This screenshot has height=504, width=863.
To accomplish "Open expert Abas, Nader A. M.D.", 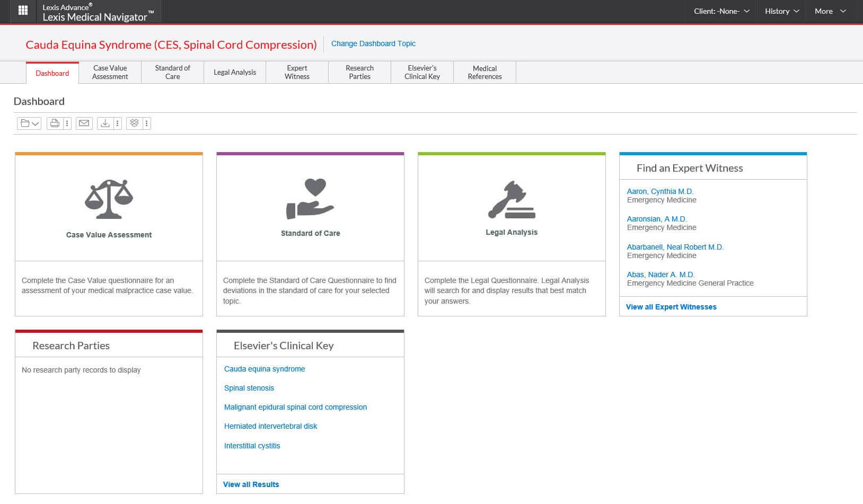I will [x=661, y=275].
